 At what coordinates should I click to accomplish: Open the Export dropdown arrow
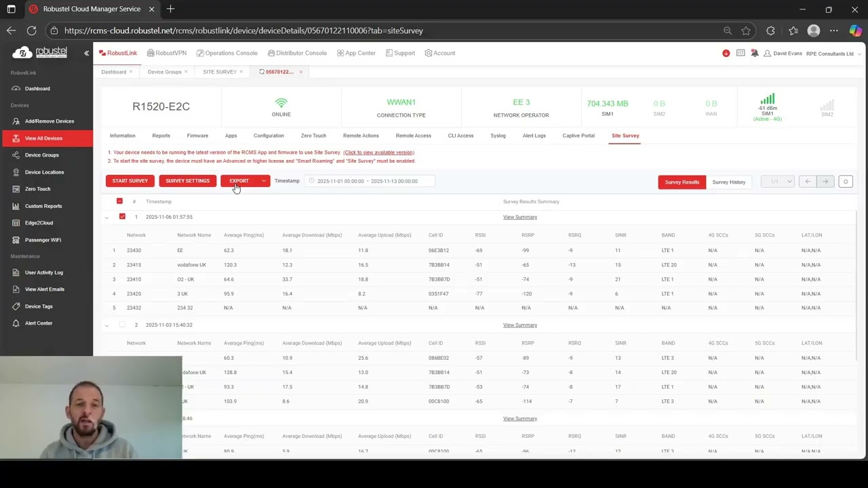[x=264, y=181]
